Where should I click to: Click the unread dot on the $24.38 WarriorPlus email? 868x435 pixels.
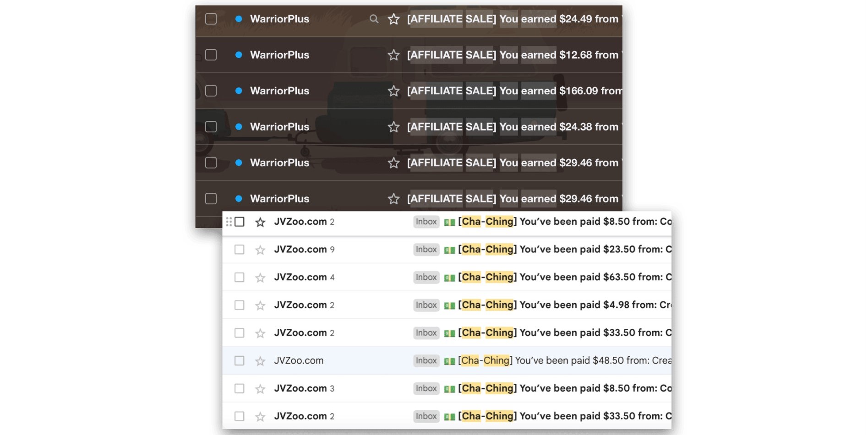[239, 127]
